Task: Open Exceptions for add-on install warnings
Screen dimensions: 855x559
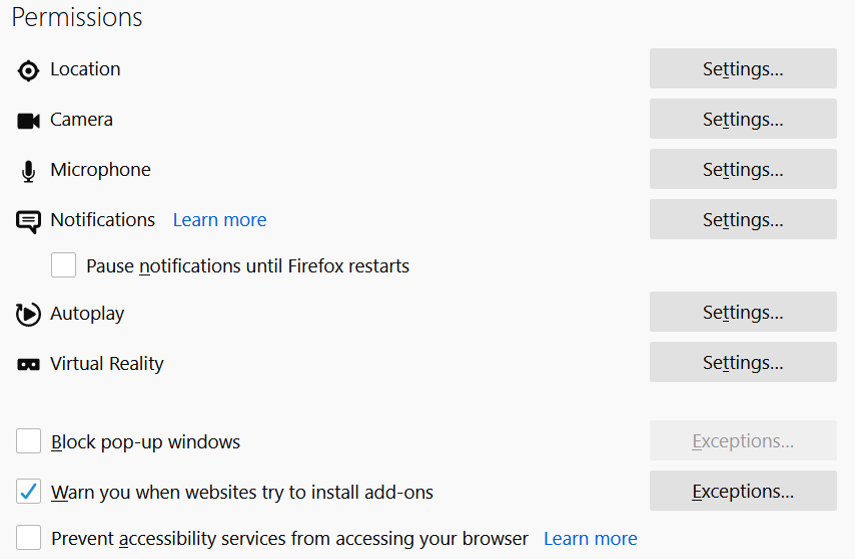Action: (743, 491)
